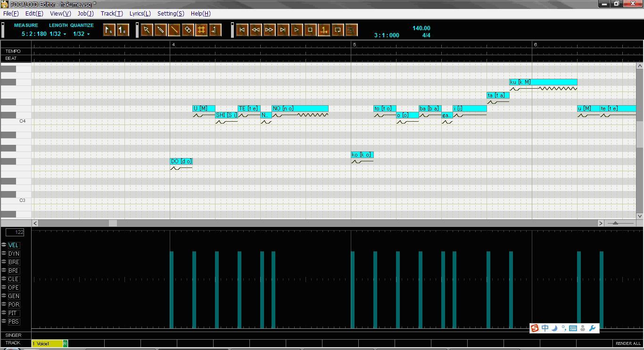Select the pencil tool
This screenshot has width=644, height=350.
click(160, 30)
